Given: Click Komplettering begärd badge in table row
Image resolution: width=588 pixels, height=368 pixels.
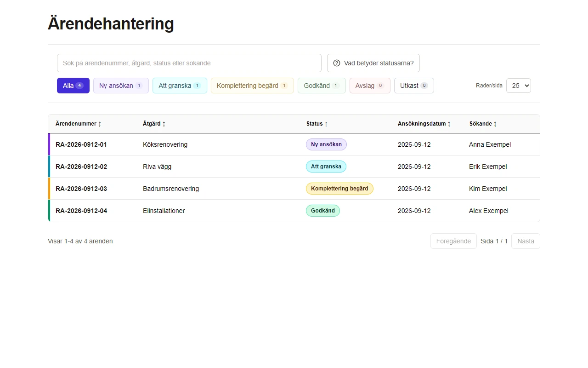Looking at the screenshot, I should click(x=339, y=189).
